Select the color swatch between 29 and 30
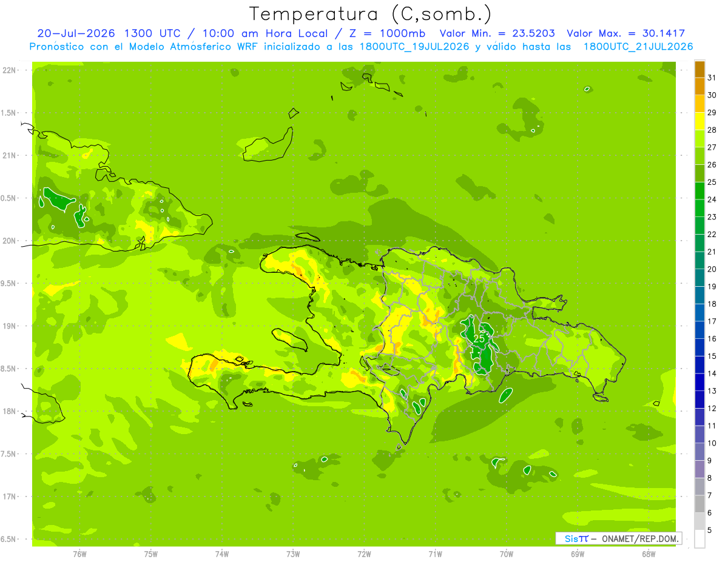The height and width of the screenshot is (562, 728). [699, 104]
